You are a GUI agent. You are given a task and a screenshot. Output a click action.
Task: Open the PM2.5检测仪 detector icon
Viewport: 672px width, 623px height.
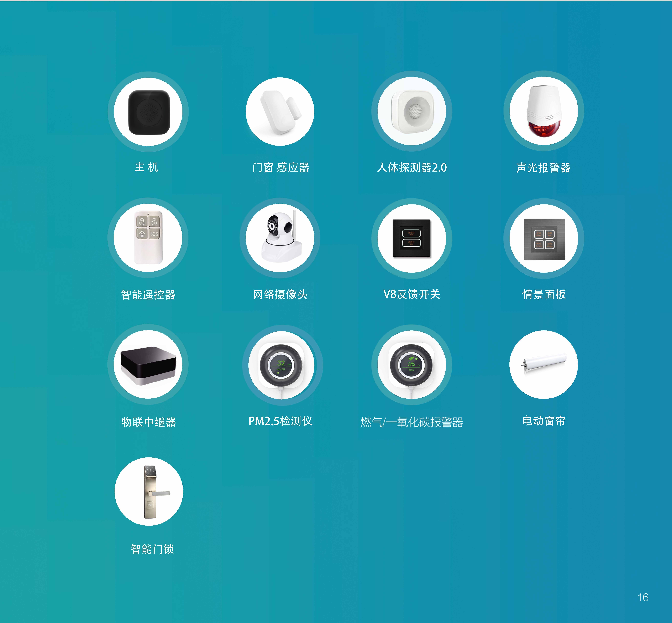pos(283,365)
